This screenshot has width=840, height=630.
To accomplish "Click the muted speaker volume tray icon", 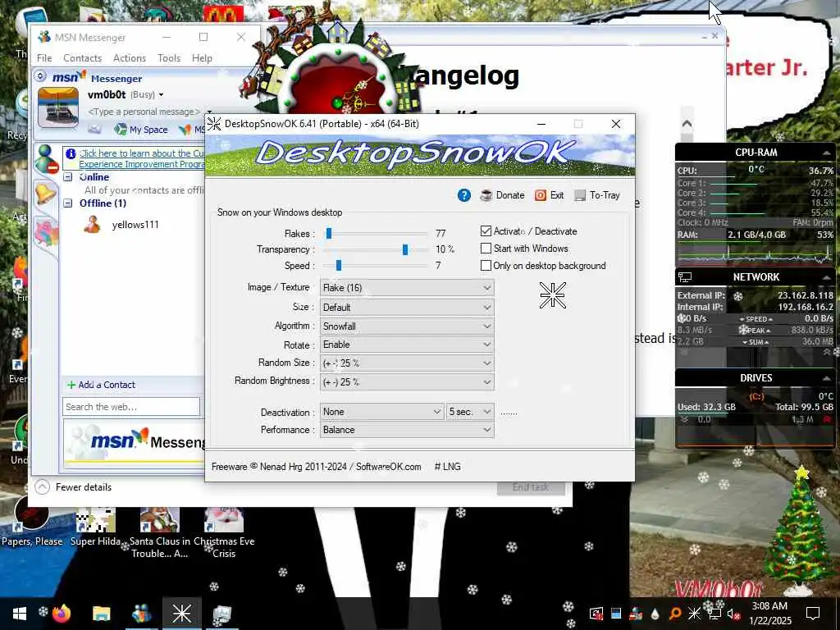I will 733,614.
